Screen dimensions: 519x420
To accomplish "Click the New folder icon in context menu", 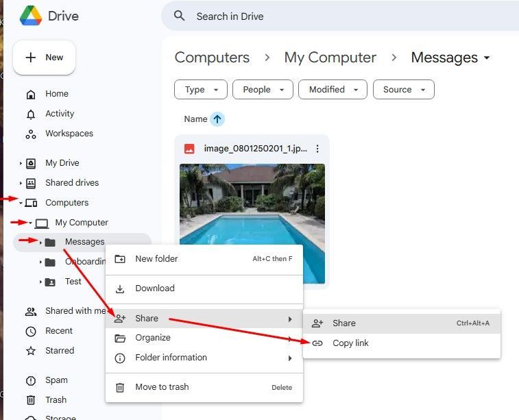I will (120, 259).
